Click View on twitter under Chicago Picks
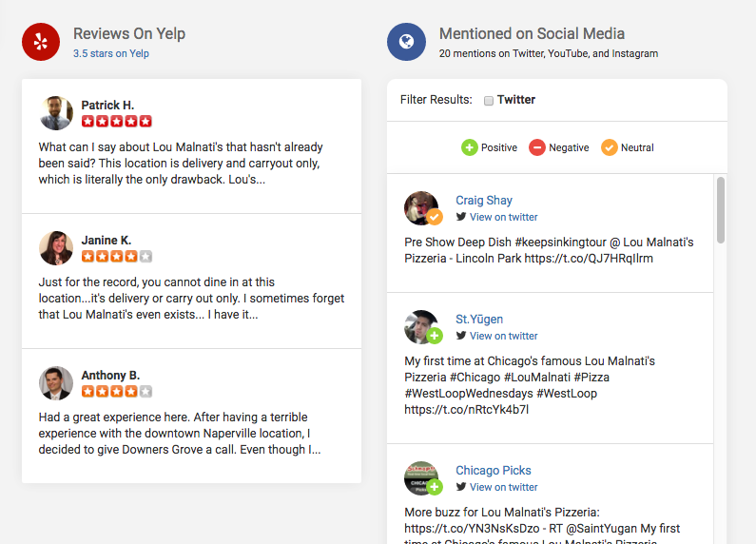This screenshot has height=544, width=756. [x=503, y=487]
